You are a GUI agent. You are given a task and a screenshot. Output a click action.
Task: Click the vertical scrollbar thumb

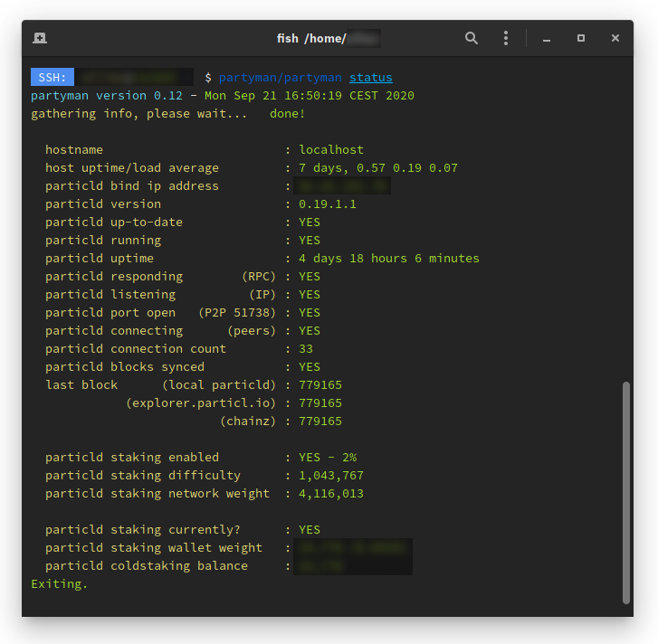(x=625, y=491)
